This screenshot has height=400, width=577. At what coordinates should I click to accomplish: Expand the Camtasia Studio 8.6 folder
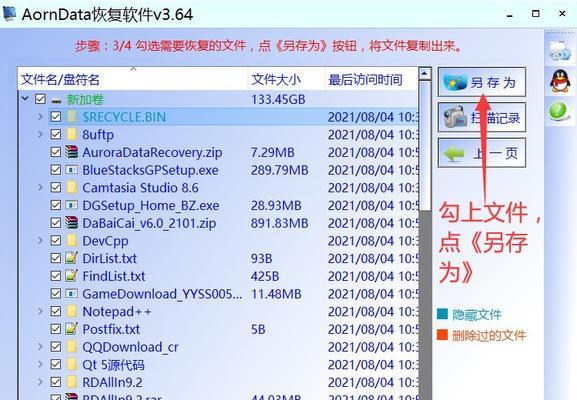click(x=40, y=187)
